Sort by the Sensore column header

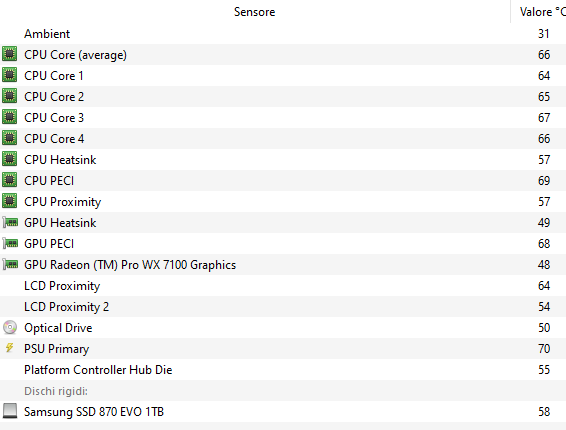tap(254, 12)
